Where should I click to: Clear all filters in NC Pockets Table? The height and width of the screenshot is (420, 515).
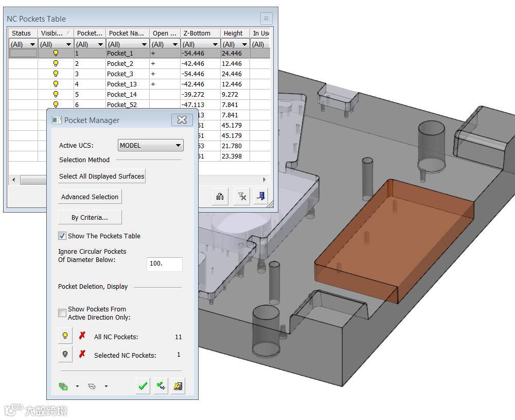pyautogui.click(x=242, y=197)
